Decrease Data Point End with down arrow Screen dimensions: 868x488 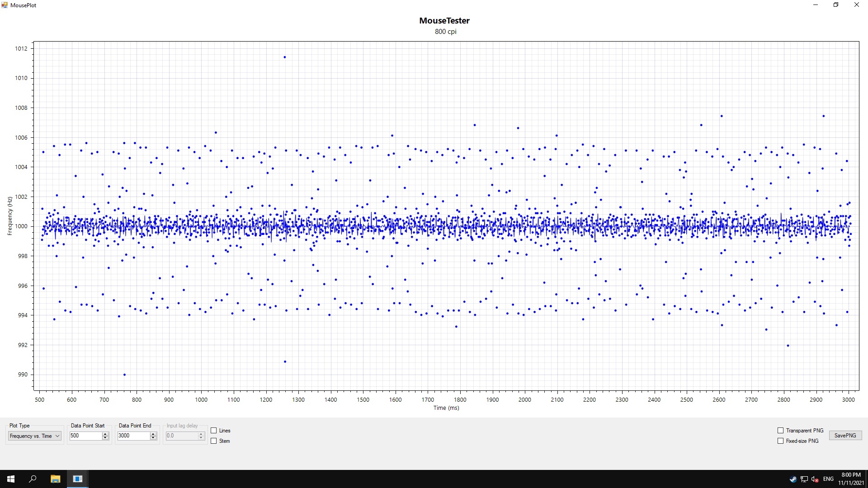[153, 438]
